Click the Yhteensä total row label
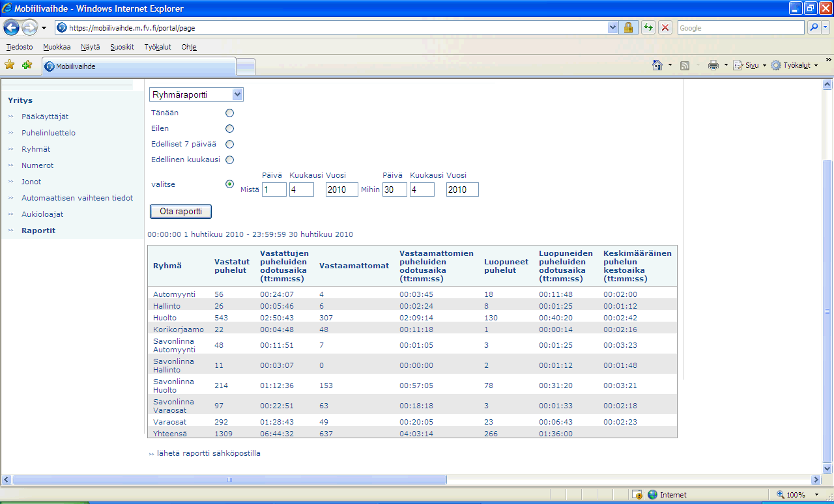This screenshot has width=834, height=504. coord(169,434)
